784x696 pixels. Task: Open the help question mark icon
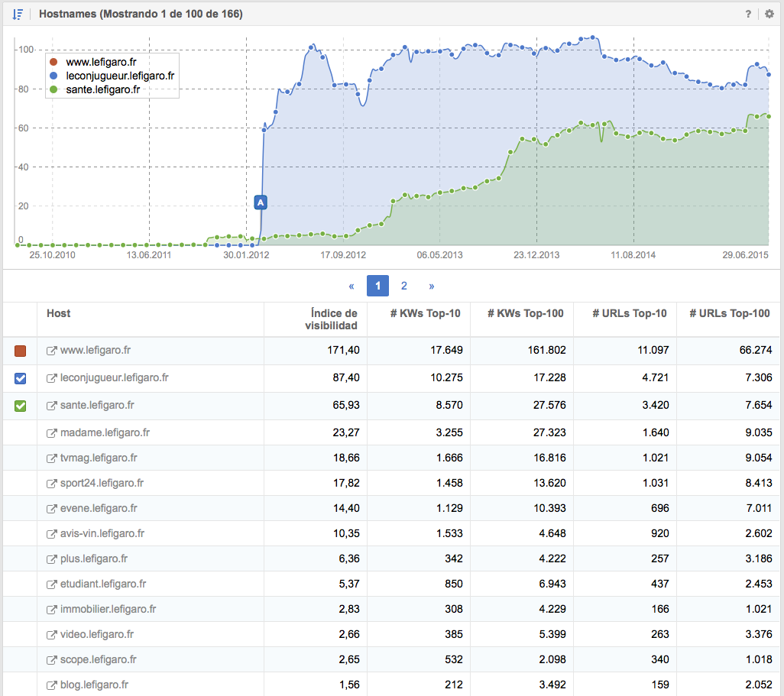coord(748,14)
